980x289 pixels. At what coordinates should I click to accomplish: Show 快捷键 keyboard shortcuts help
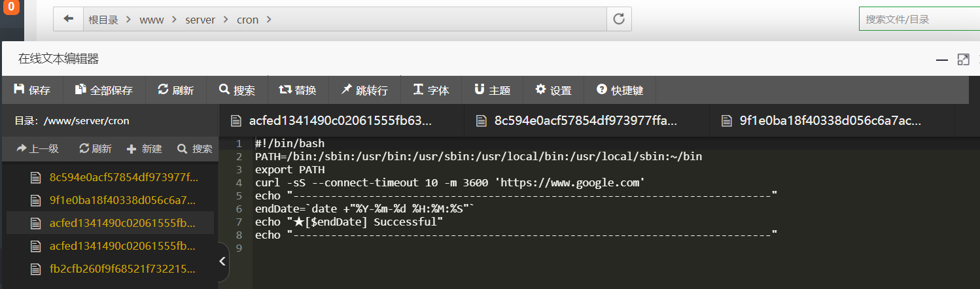[620, 90]
